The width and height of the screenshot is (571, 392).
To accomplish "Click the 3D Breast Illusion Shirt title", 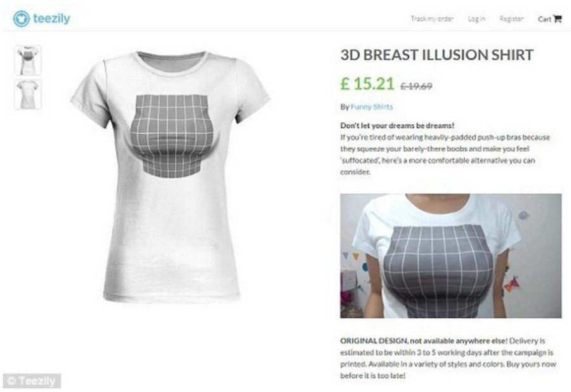I will point(437,55).
